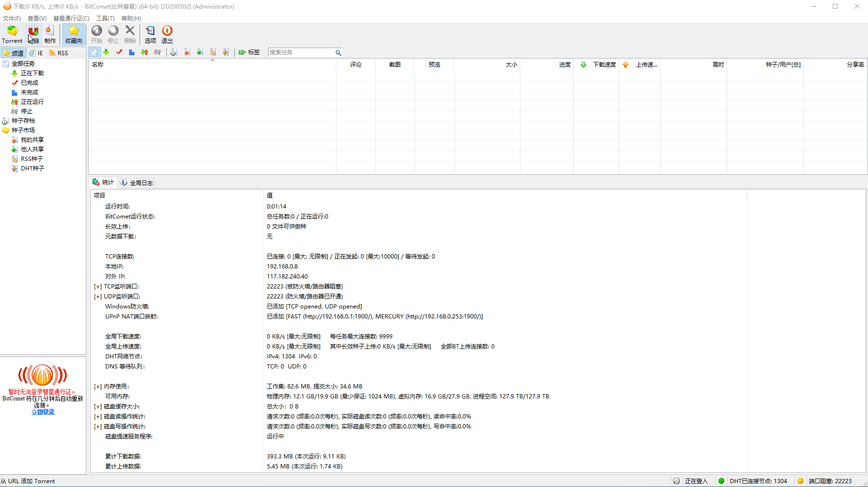The image size is (868, 487).
Task: Add a magnet link task
Action: pos(33,34)
